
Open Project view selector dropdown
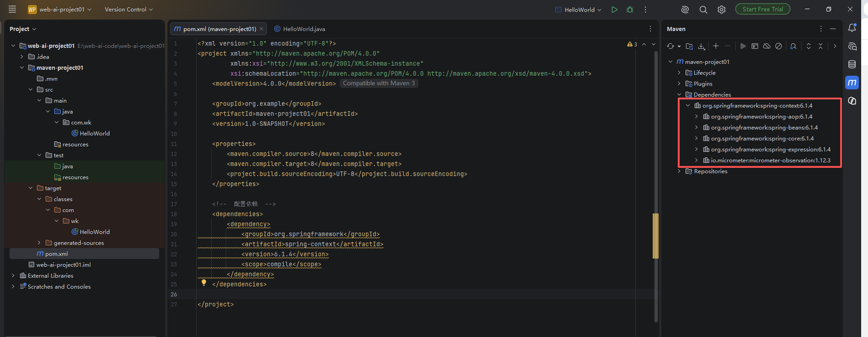click(x=23, y=29)
